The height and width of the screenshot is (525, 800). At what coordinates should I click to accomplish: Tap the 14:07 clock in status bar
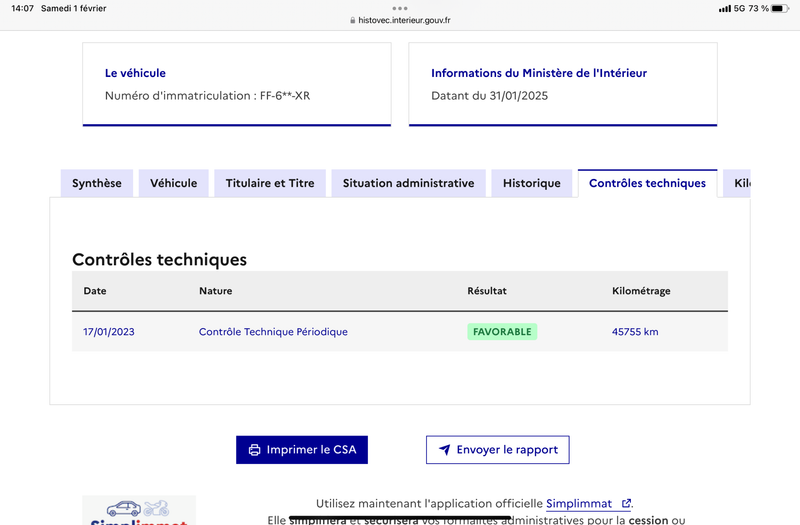(22, 8)
